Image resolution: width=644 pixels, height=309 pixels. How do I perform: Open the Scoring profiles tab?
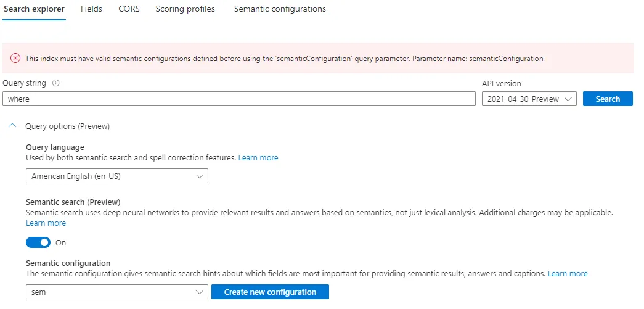click(185, 9)
